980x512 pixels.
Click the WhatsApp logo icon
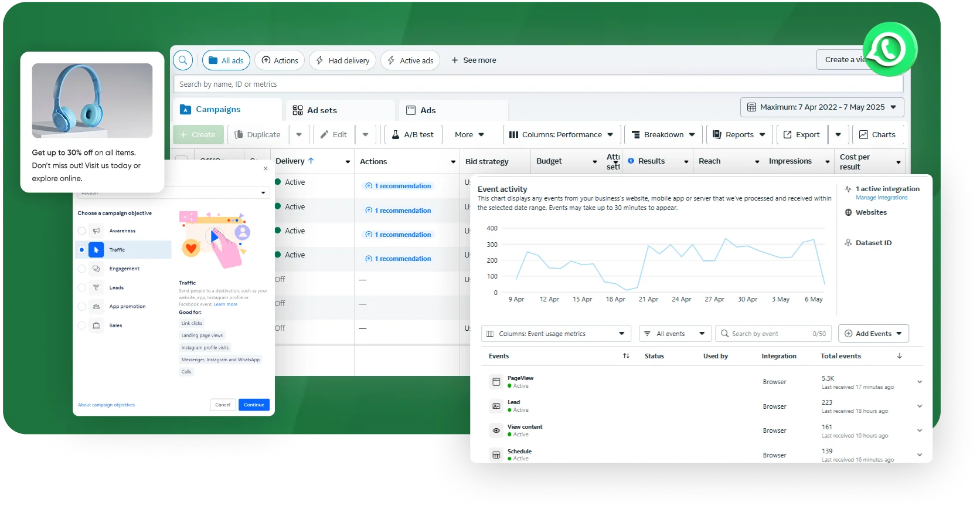[889, 50]
